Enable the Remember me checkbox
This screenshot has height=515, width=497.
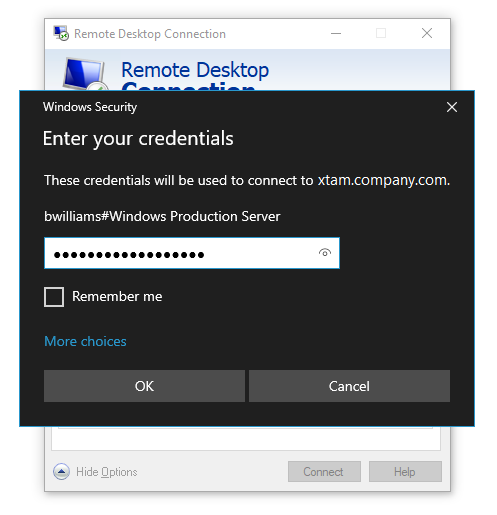coord(54,297)
